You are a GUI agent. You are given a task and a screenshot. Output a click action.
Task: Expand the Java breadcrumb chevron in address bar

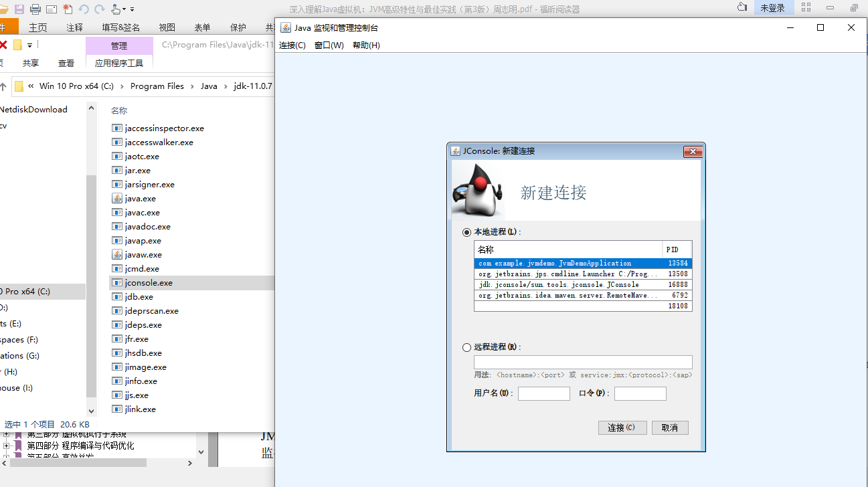(x=226, y=86)
